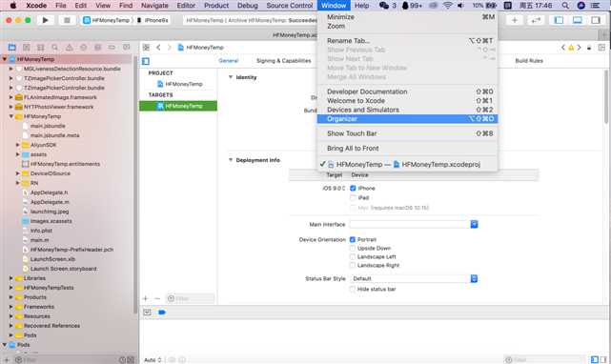Open the Debug navigator icon
This screenshot has width=611, height=364.
coord(98,48)
